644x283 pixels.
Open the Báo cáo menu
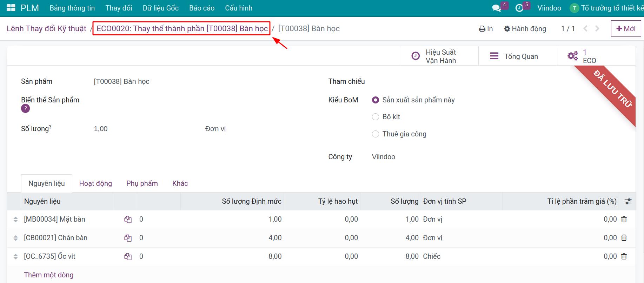pos(202,8)
